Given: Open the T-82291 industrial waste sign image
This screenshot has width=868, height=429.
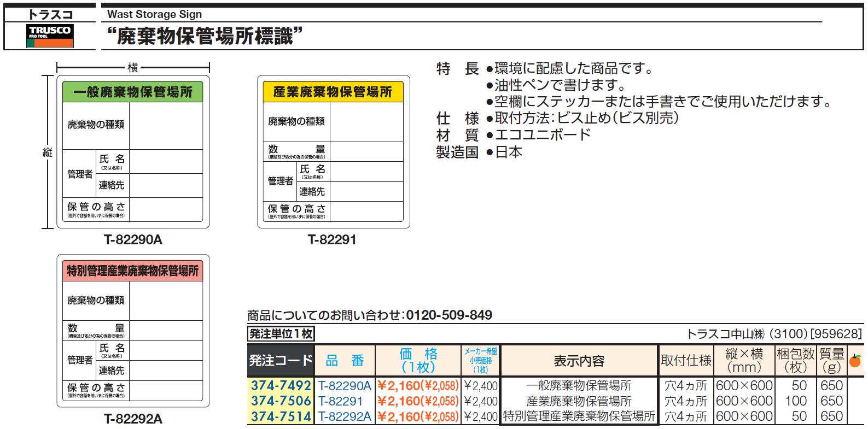Looking at the screenshot, I should coord(334,152).
